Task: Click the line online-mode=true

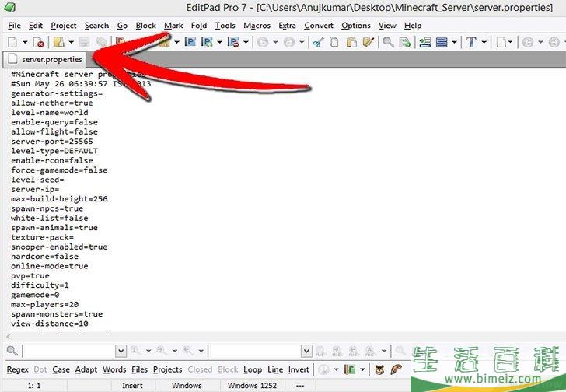Action: pos(50,266)
